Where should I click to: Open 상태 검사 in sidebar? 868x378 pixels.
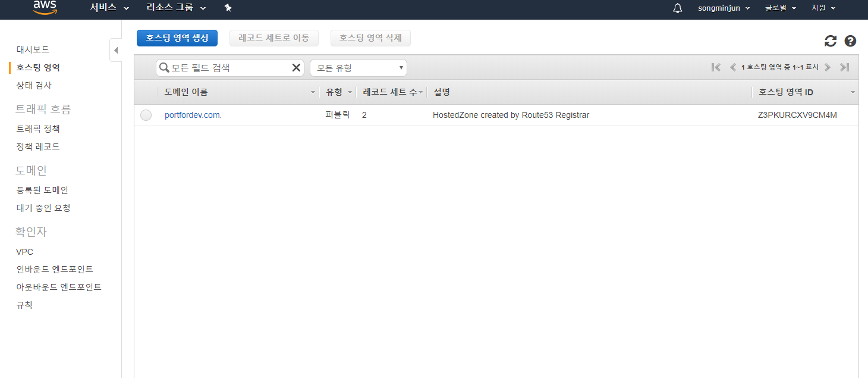[x=34, y=85]
